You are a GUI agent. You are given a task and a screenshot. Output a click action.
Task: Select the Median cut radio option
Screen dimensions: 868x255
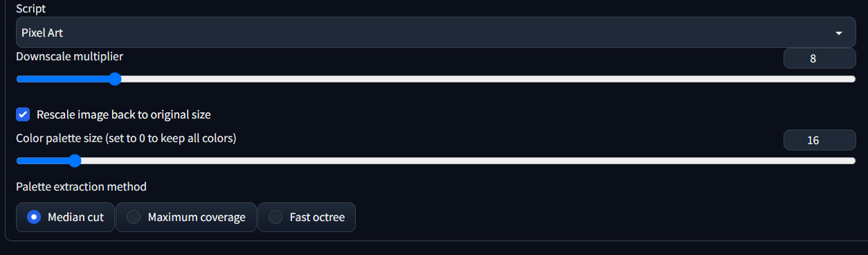(65, 217)
